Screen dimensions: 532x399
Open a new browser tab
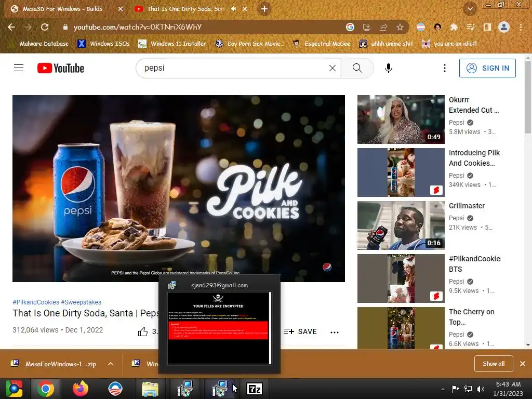[x=264, y=9]
